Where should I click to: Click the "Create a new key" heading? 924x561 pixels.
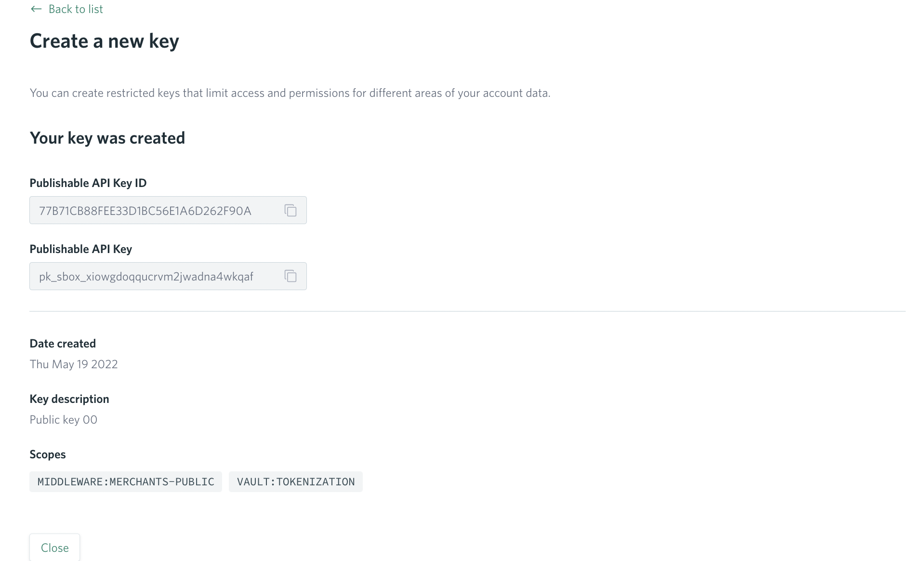pos(105,41)
